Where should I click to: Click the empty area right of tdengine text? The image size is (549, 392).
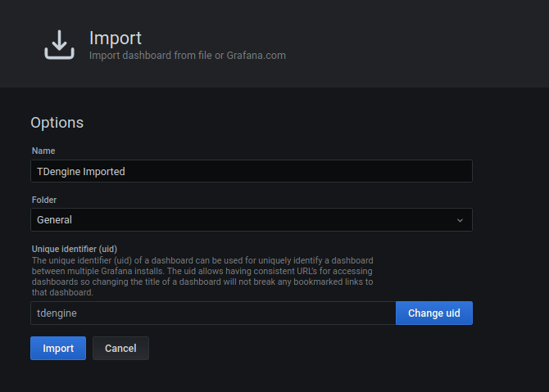(246, 313)
